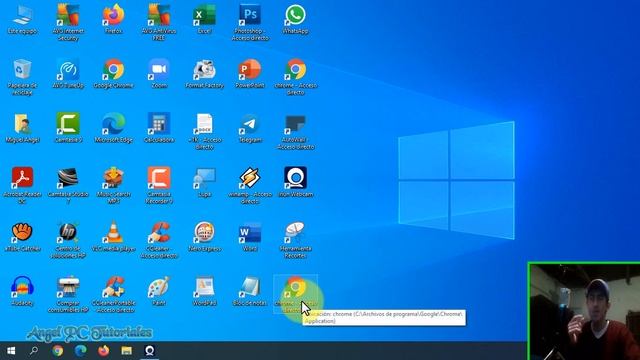The height and width of the screenshot is (360, 640).
Task: Launch Camtasia Studio 7 shortcut
Action: click(x=68, y=185)
